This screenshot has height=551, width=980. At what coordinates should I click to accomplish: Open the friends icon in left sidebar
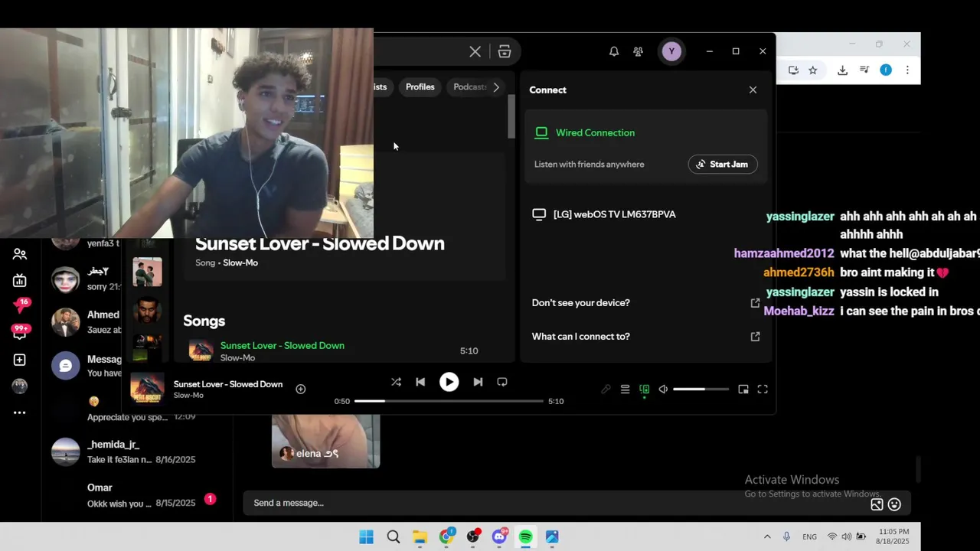[x=20, y=254]
